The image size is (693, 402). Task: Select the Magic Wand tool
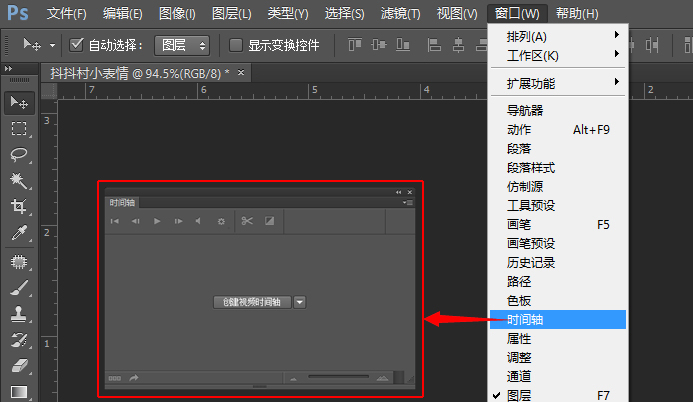[x=19, y=181]
